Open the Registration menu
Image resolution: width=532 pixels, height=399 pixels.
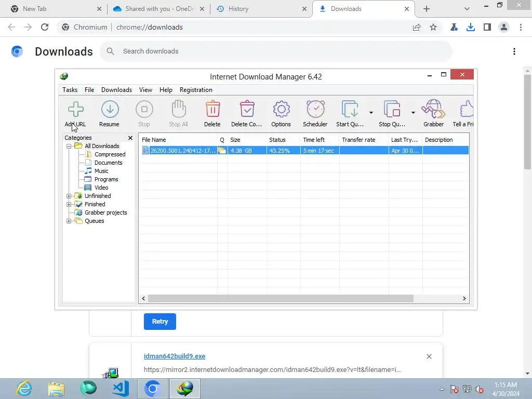(196, 90)
